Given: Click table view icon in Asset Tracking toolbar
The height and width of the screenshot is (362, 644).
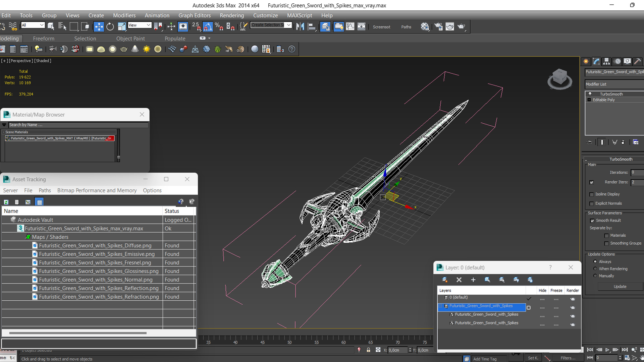Looking at the screenshot, I should [40, 202].
